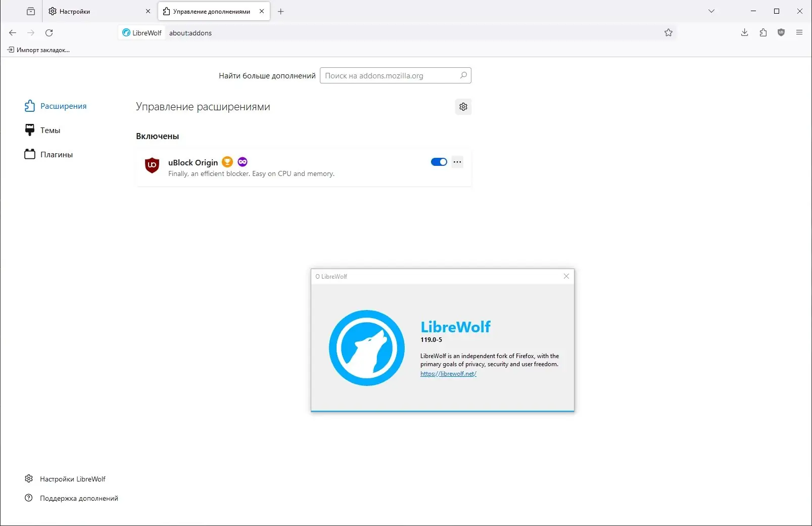Click the uBlock Origin extension name
Screen dimensions: 812x526
point(193,162)
